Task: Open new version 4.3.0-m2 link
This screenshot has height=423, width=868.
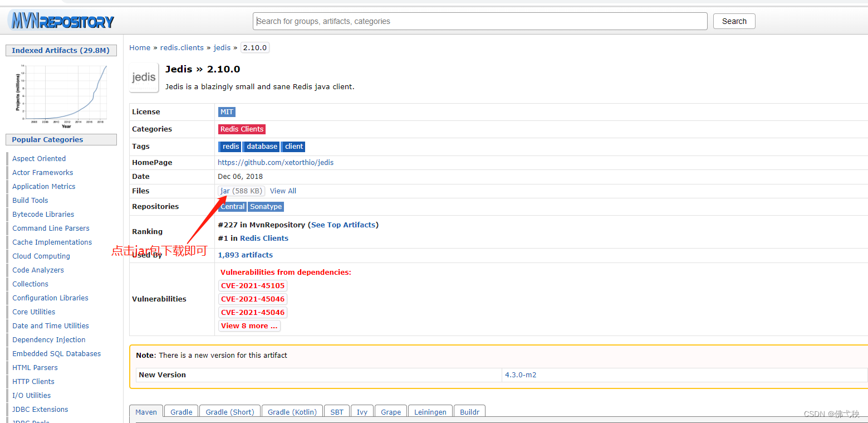Action: pyautogui.click(x=521, y=375)
